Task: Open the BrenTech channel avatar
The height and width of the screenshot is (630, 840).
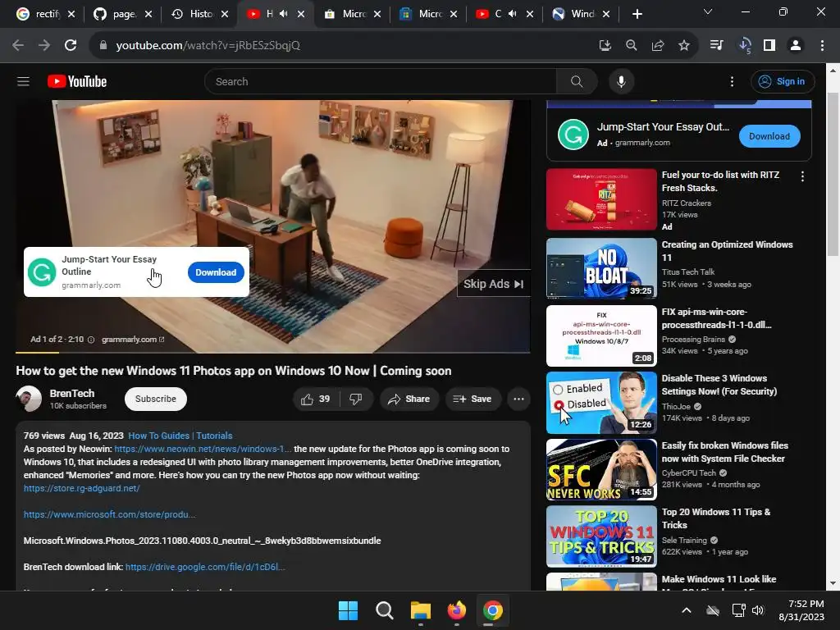Action: pos(29,399)
